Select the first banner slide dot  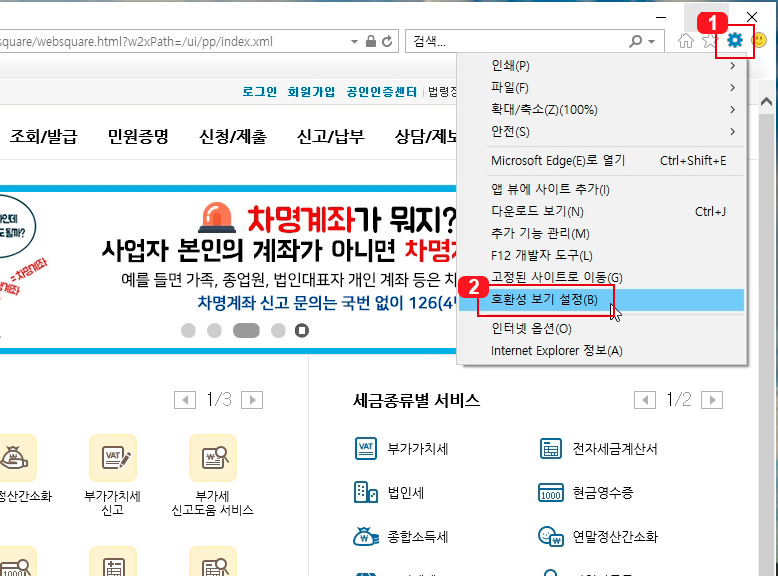click(x=188, y=330)
